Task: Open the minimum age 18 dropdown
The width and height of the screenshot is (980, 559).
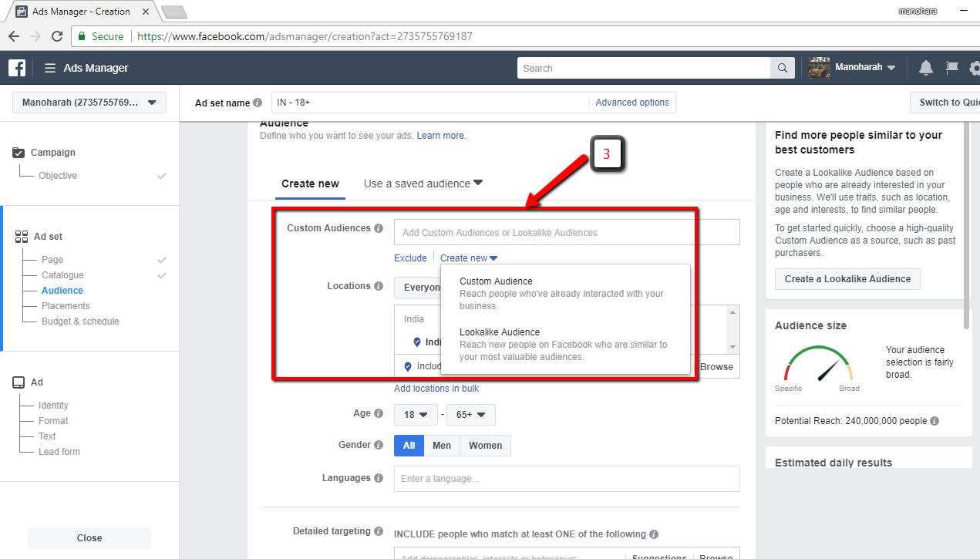Action: (x=416, y=414)
